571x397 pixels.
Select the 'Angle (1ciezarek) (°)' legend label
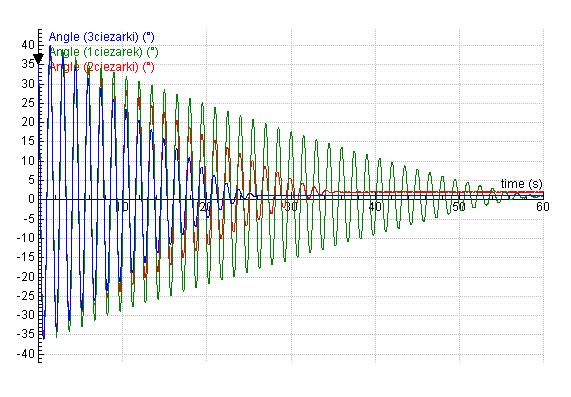(x=104, y=52)
